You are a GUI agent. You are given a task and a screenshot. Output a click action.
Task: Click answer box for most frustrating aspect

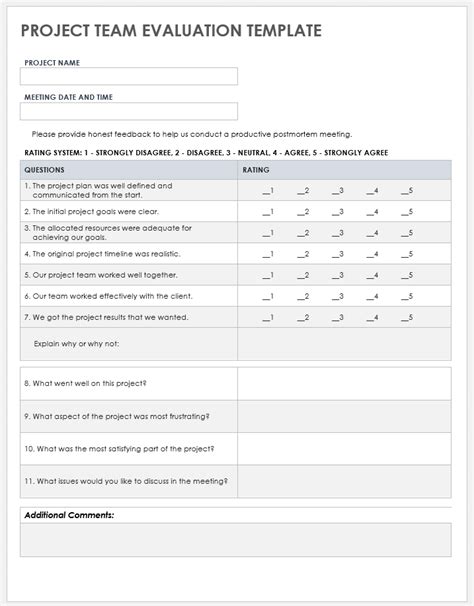click(344, 417)
